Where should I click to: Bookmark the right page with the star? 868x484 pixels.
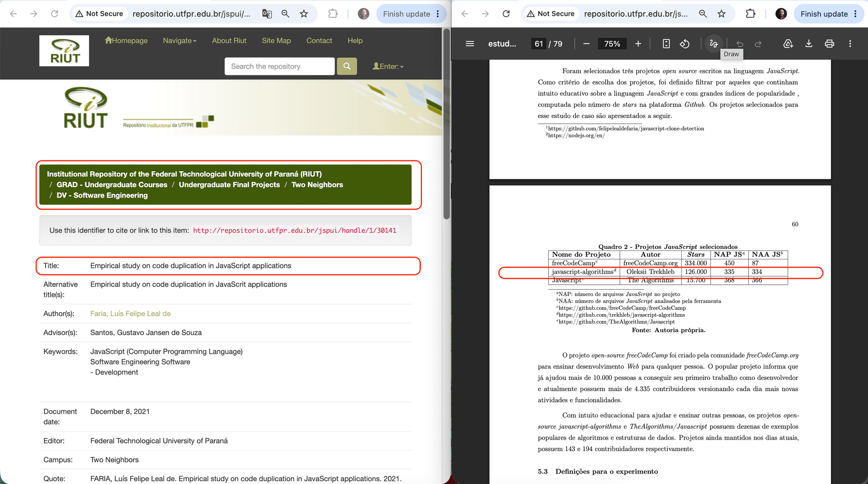[722, 14]
